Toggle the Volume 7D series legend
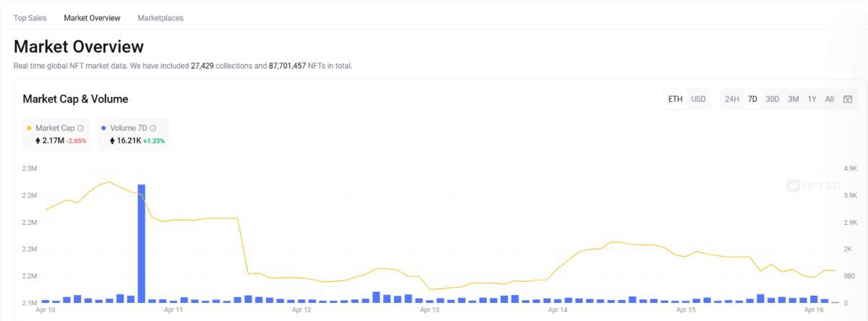 128,128
